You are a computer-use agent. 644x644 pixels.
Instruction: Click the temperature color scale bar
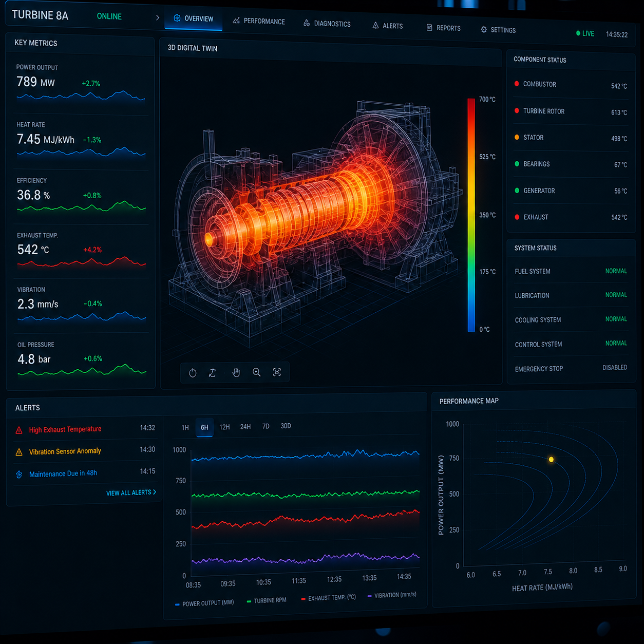(x=471, y=215)
